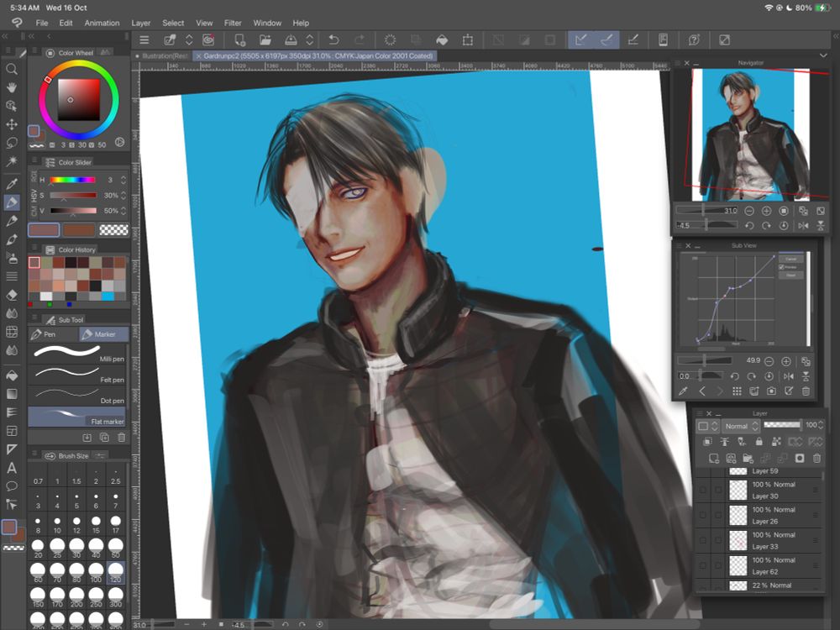Select brush size 100

96,572
